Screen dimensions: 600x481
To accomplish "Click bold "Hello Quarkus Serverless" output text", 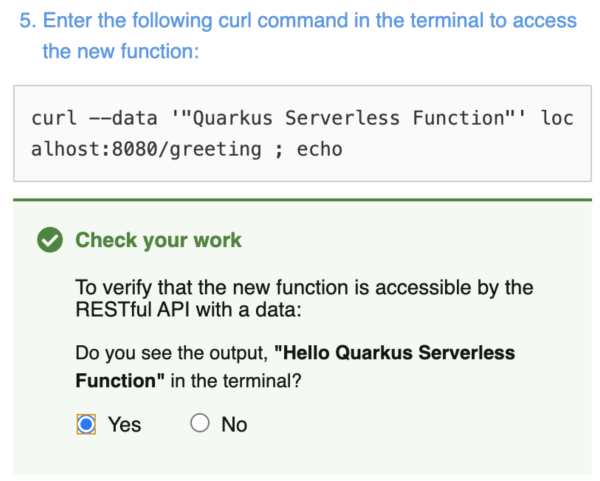I will pos(400,353).
